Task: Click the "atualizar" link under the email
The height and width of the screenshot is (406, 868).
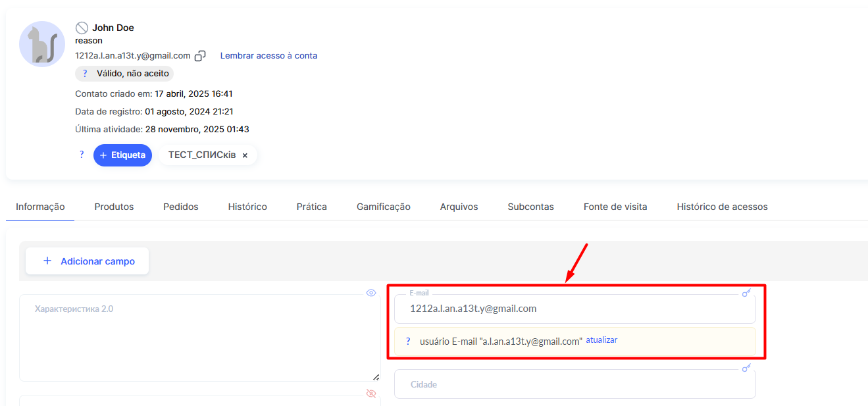Action: click(x=601, y=340)
